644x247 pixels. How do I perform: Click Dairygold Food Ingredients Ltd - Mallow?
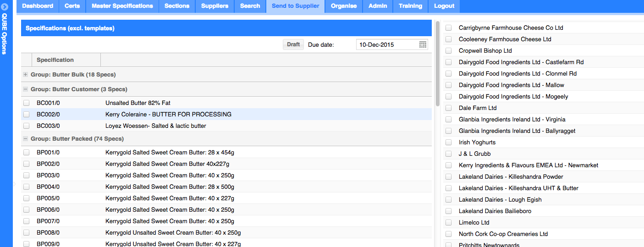[512, 85]
